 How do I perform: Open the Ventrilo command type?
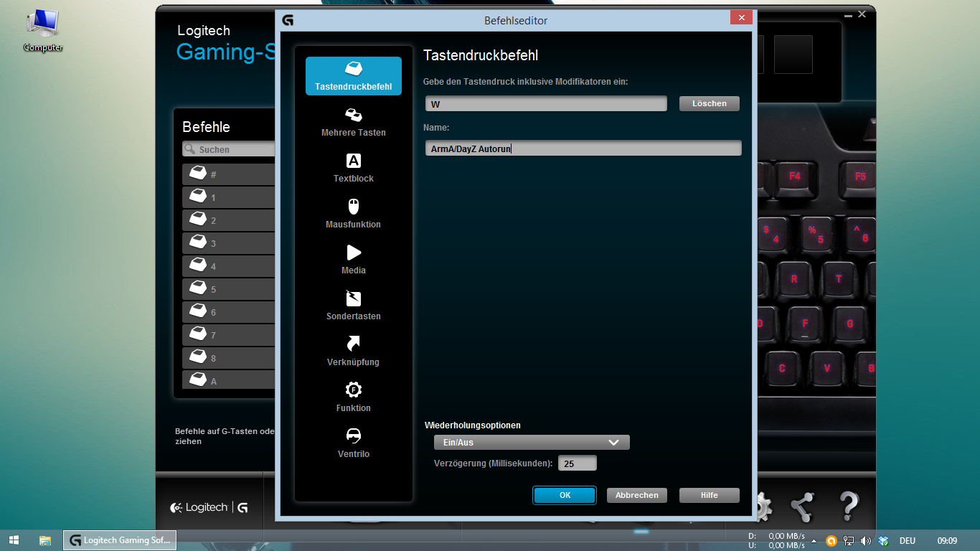tap(354, 443)
